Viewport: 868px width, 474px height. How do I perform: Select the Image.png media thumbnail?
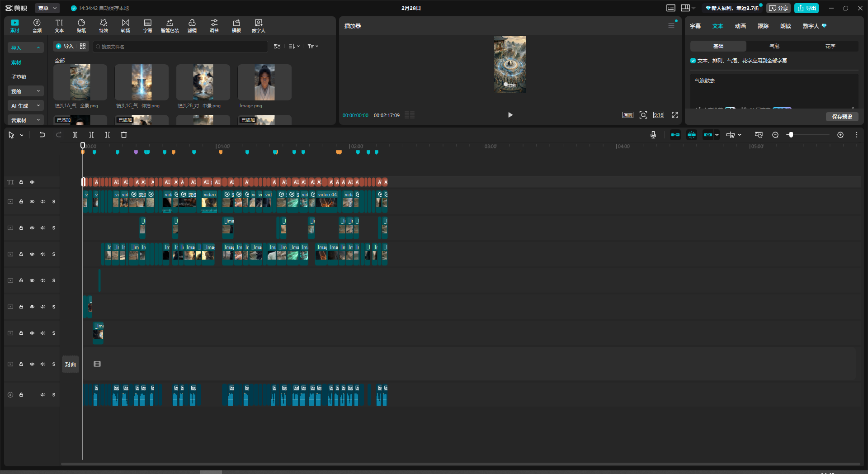264,82
